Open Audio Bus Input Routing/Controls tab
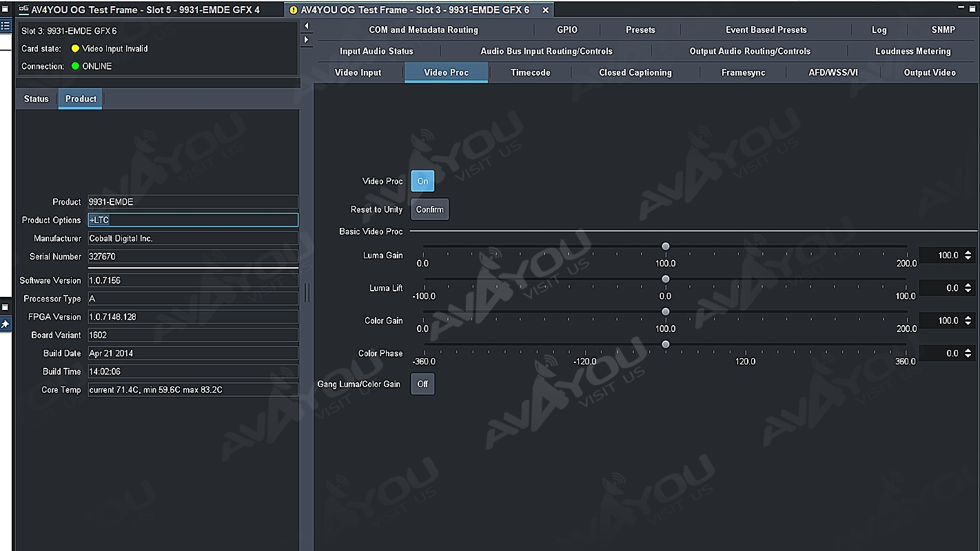The height and width of the screenshot is (551, 980). [x=546, y=51]
